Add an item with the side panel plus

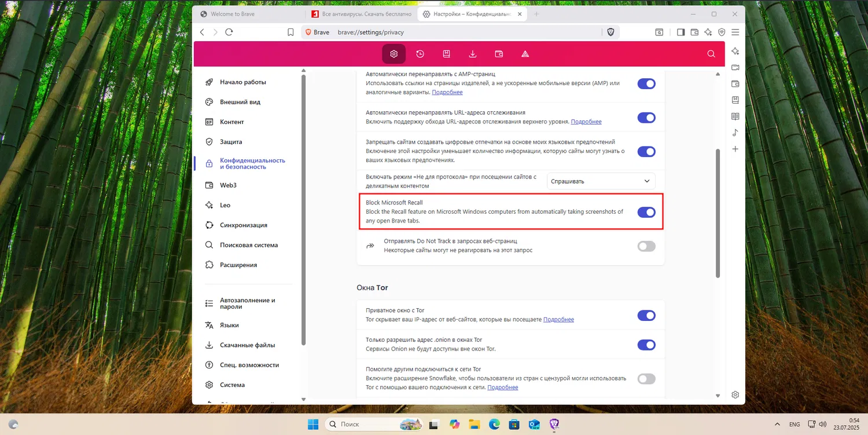735,149
